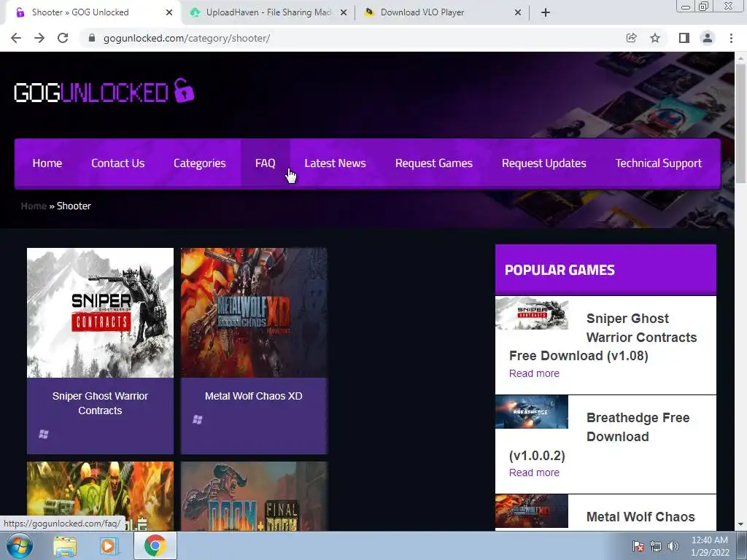
Task: Open the Request Updates menu item
Action: tap(543, 163)
